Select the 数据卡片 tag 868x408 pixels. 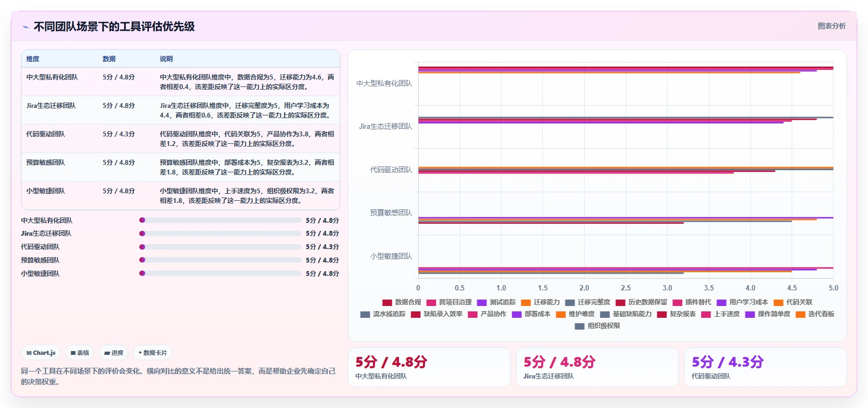[x=153, y=353]
